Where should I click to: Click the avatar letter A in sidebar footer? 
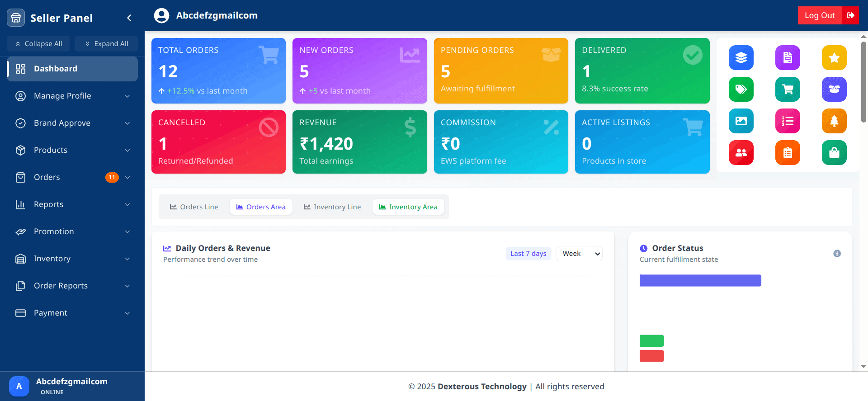point(19,386)
